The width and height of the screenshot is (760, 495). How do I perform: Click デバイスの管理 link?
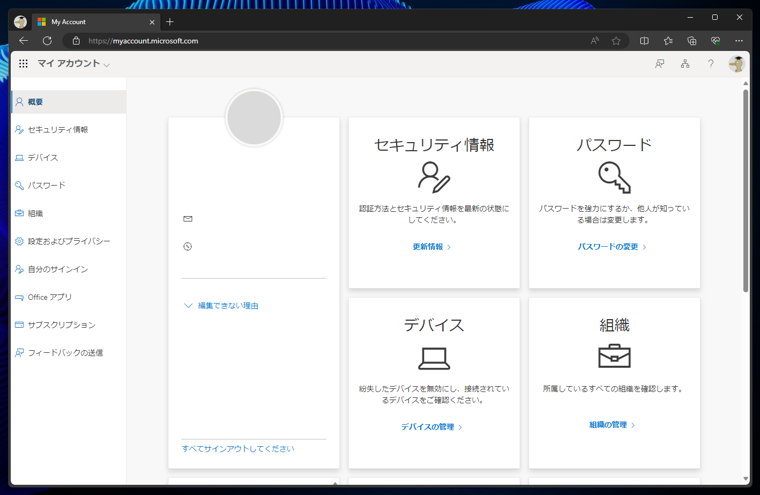[431, 427]
